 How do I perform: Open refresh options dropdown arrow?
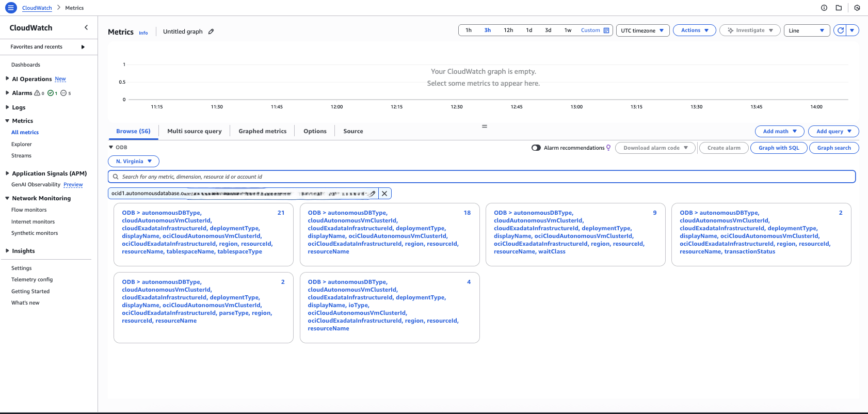click(853, 30)
